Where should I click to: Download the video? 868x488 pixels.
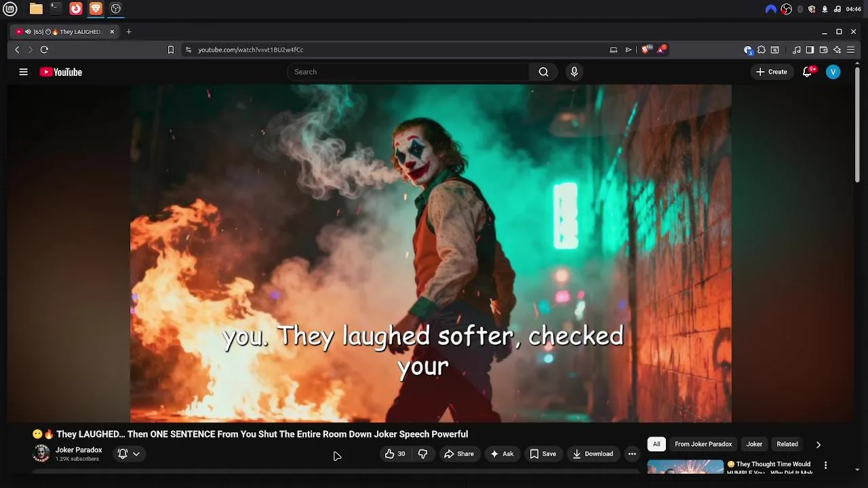click(593, 454)
